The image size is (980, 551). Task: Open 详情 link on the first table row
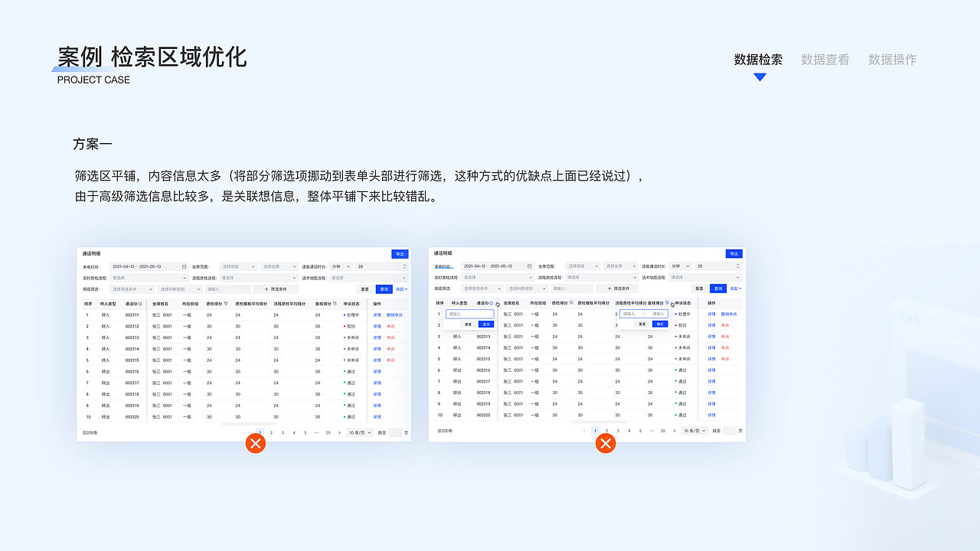click(375, 315)
